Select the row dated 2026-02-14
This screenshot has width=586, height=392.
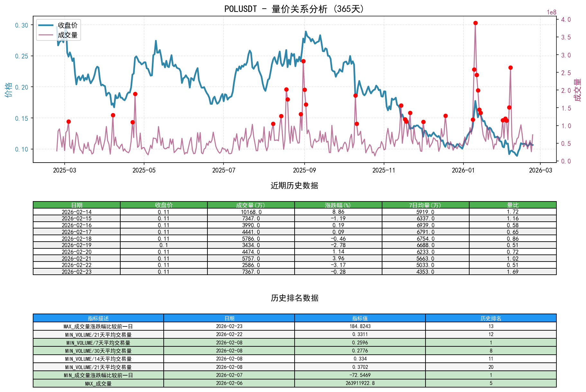pos(76,211)
